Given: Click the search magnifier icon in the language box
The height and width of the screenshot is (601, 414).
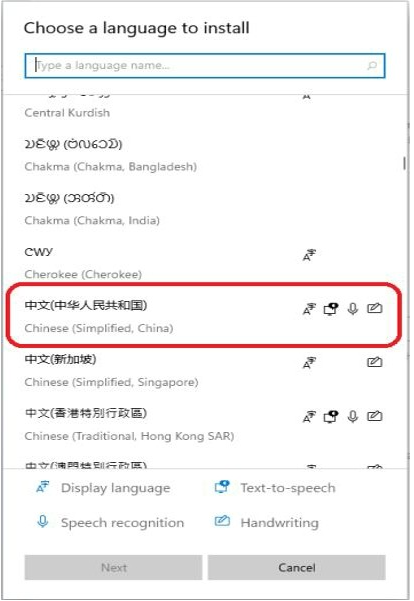Looking at the screenshot, I should point(371,66).
